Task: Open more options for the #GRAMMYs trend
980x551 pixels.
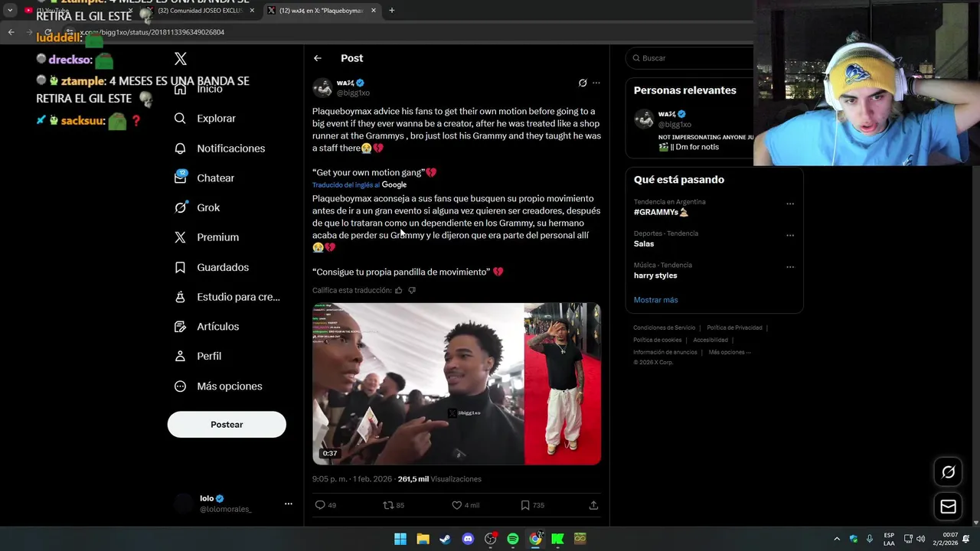Action: coord(790,204)
